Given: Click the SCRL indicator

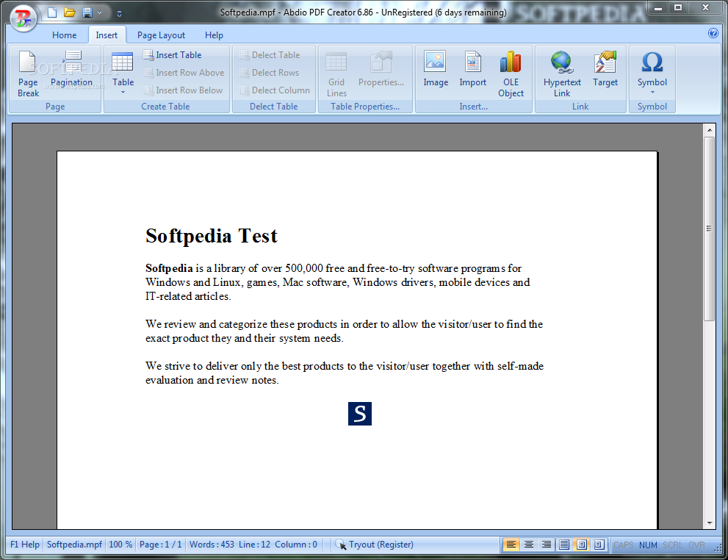Looking at the screenshot, I should (x=673, y=545).
